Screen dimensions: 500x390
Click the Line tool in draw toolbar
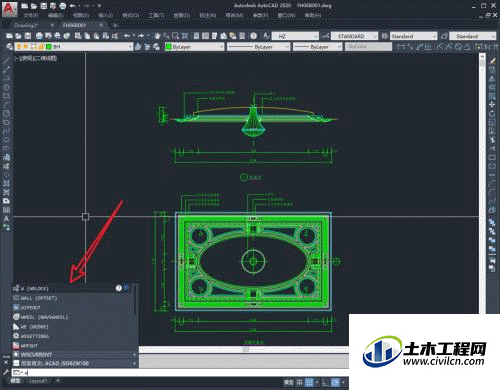(x=6, y=61)
